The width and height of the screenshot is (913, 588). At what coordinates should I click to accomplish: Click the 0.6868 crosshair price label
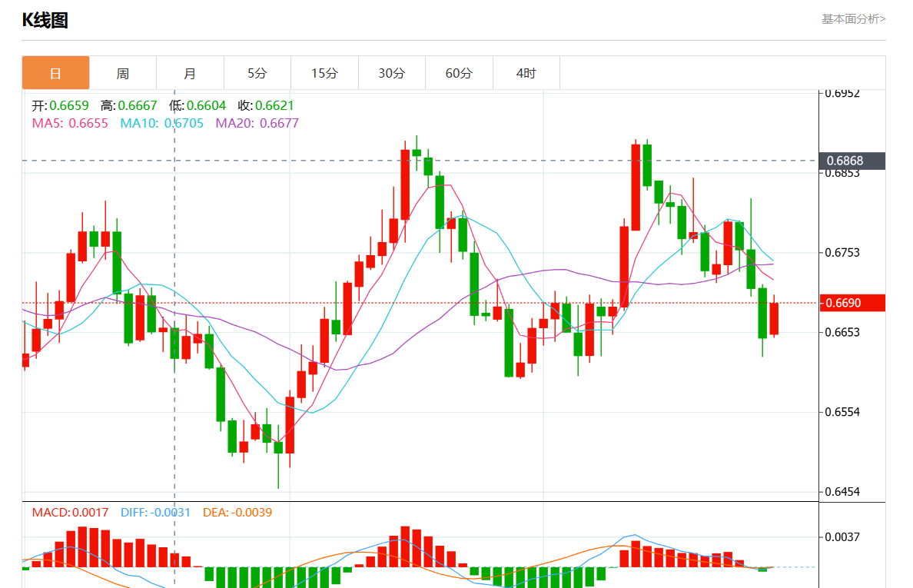[852, 161]
